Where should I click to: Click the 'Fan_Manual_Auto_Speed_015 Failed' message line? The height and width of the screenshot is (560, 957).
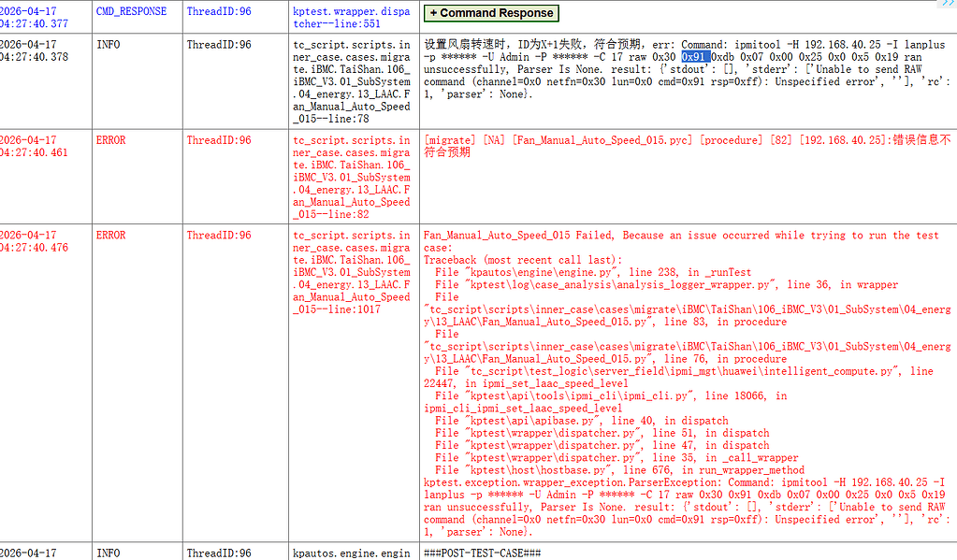coord(681,241)
